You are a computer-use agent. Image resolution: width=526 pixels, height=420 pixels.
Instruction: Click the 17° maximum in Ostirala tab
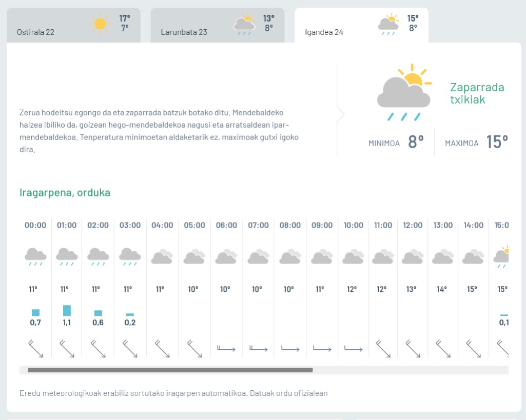(x=125, y=18)
